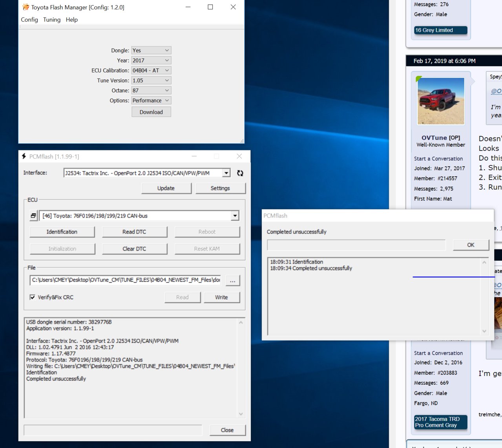This screenshot has width=502, height=448.
Task: Open the Year 2017 dropdown
Action: 151,60
